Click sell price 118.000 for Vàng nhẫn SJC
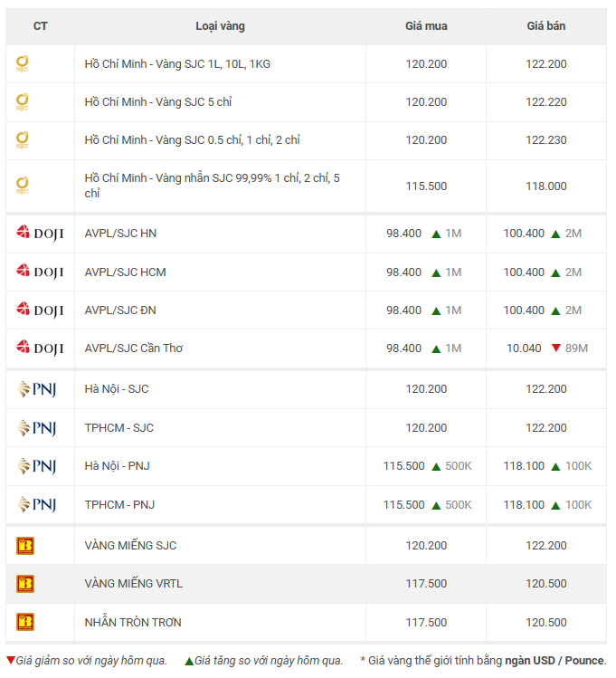The image size is (616, 678). (x=546, y=186)
